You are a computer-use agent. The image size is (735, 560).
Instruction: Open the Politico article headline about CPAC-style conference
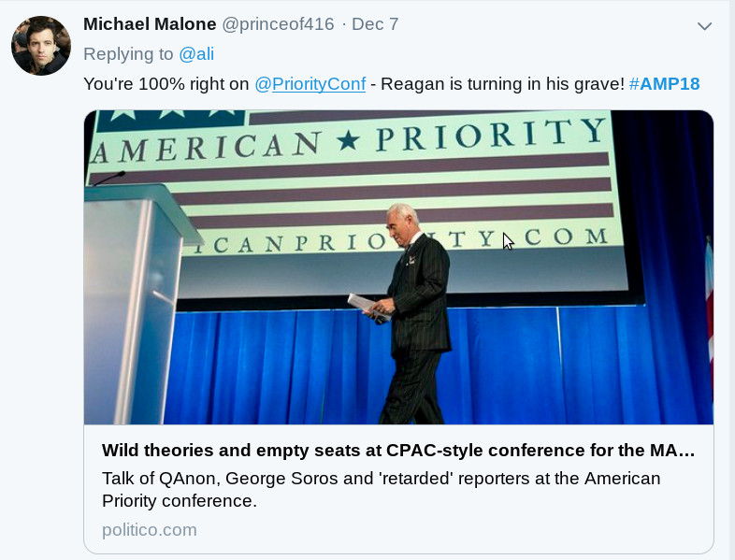point(398,450)
